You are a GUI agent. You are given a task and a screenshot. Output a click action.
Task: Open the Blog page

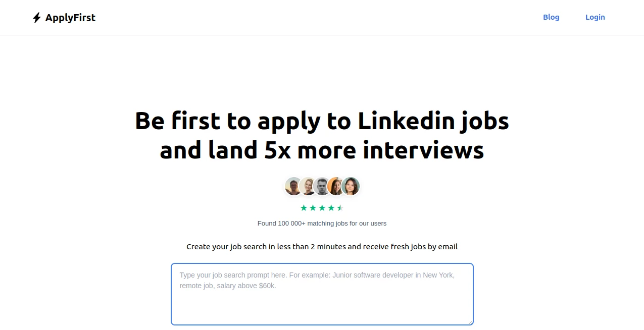(551, 17)
